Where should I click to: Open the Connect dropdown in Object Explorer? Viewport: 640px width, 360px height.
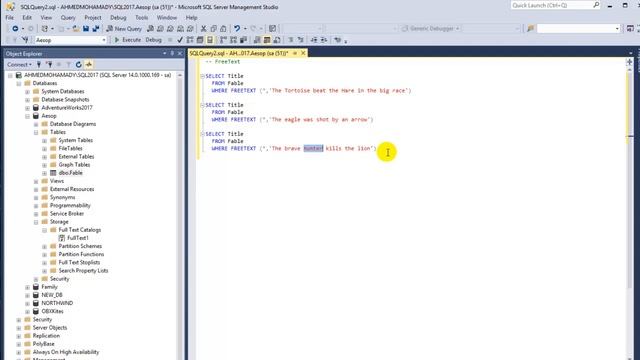click(19, 64)
